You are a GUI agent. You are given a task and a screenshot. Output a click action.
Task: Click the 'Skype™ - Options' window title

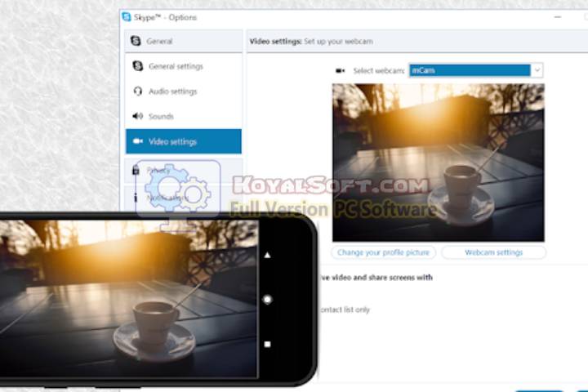coord(165,17)
